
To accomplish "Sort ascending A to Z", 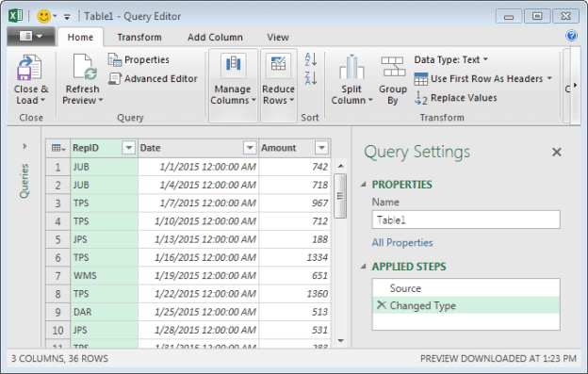I will (311, 59).
